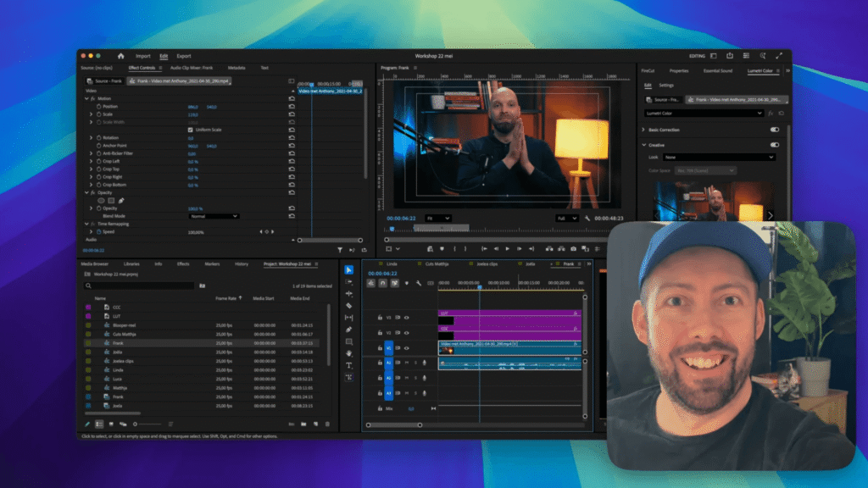868x488 pixels.
Task: Switch to the Essential Sound tab
Action: [718, 71]
